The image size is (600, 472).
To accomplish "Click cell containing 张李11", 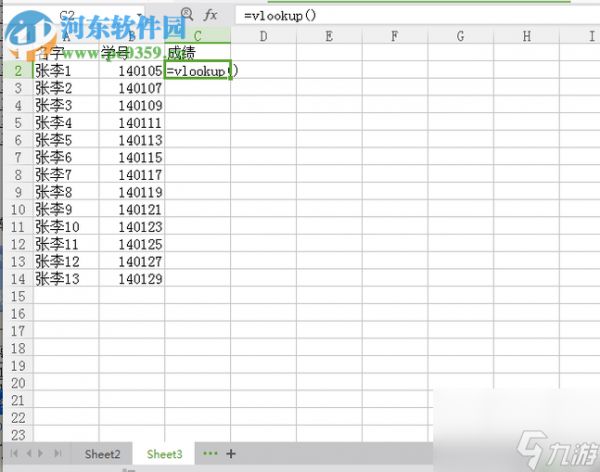I will point(66,244).
